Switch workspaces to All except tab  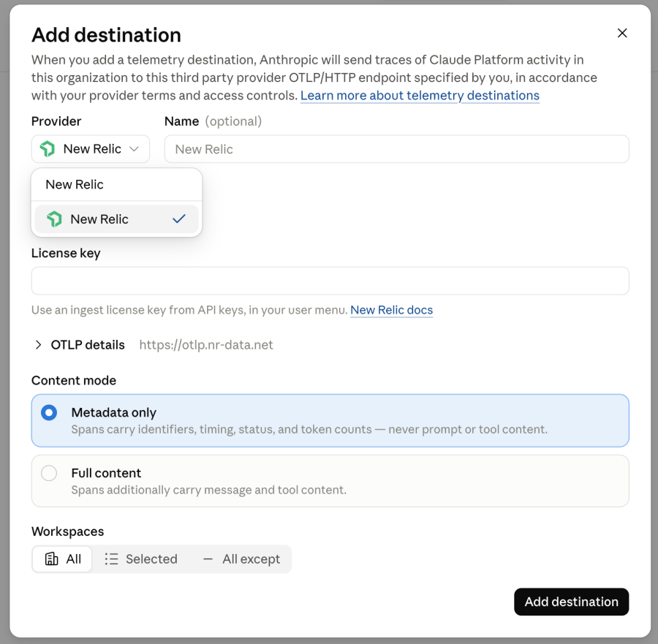click(241, 558)
